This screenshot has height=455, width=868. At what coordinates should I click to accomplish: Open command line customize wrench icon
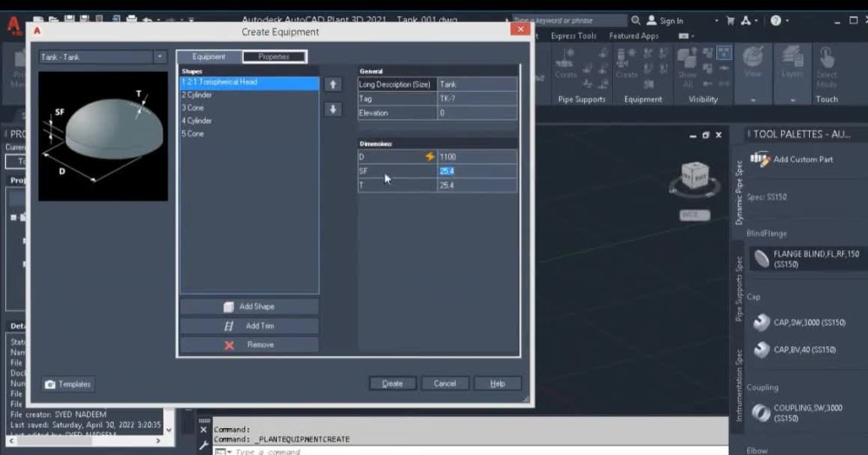pos(203,445)
